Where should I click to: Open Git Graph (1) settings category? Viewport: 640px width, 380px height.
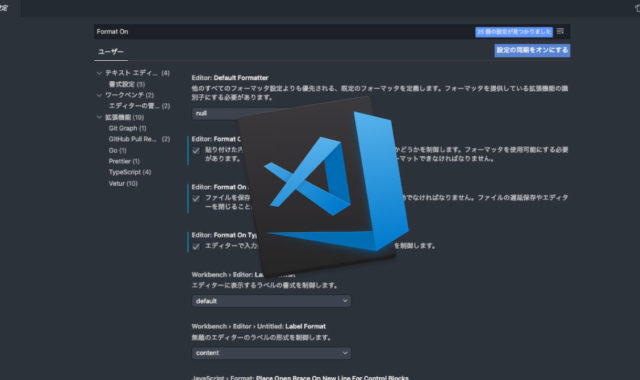[127, 128]
